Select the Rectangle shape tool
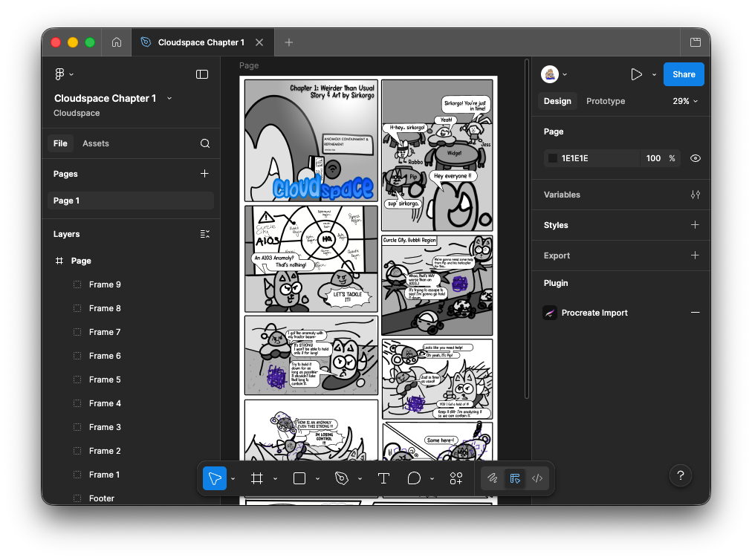752x560 pixels. click(x=299, y=478)
